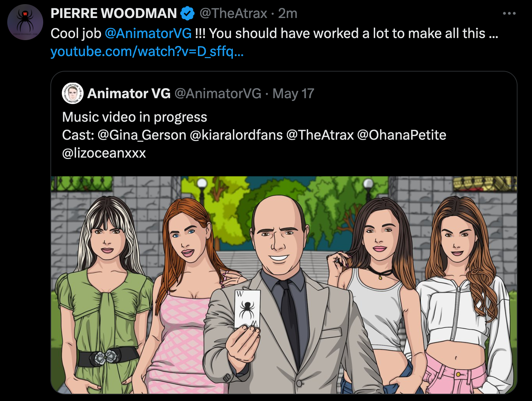Open the @kiaralordfans mention

coord(236,135)
